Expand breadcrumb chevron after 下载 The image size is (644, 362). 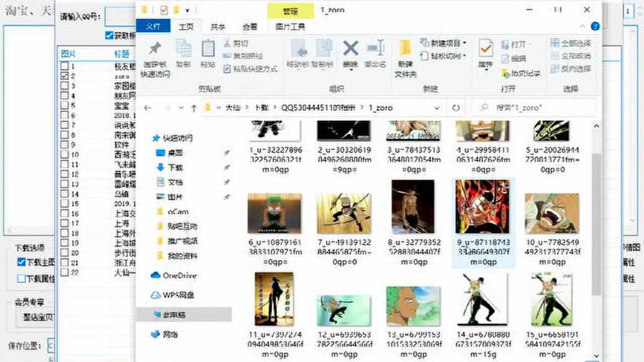pos(275,108)
